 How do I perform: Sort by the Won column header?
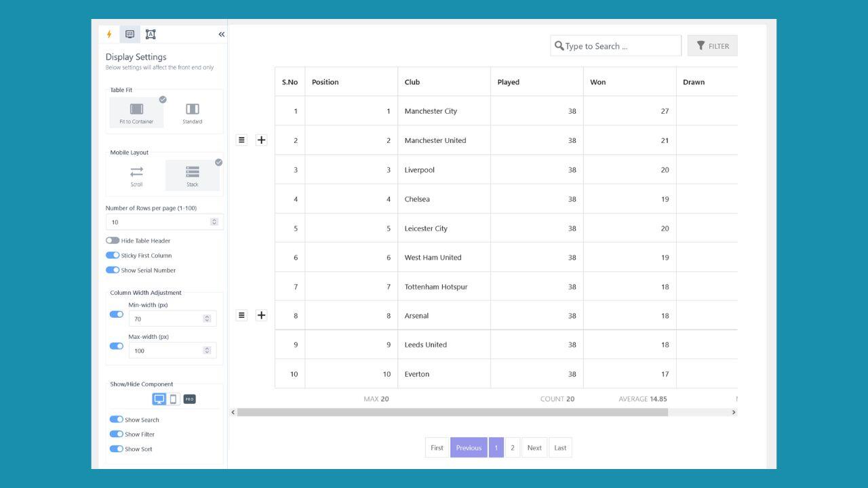click(630, 82)
